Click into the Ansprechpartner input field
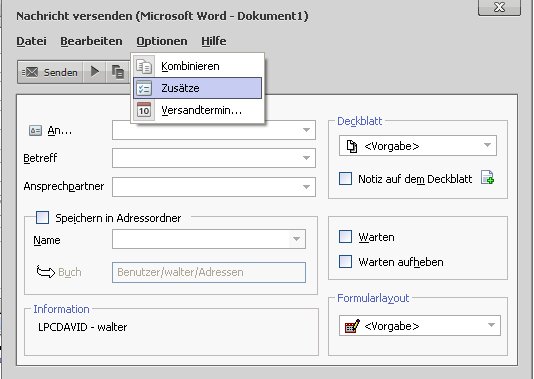534x379 pixels. point(214,187)
